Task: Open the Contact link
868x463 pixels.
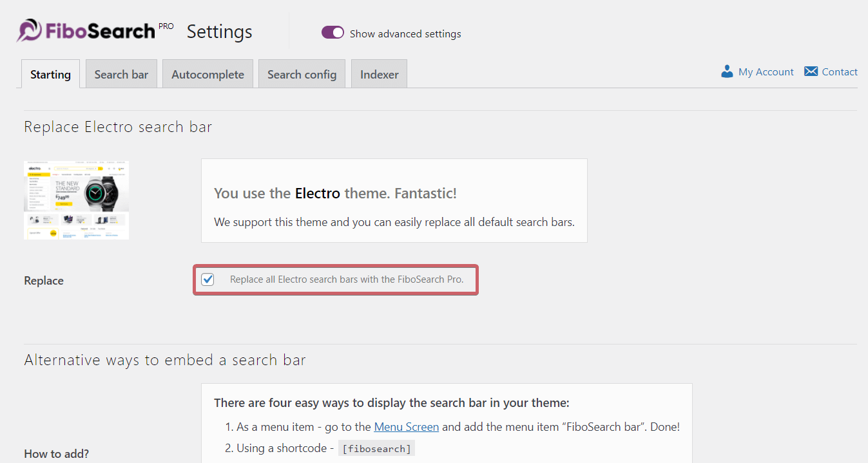Action: pos(840,72)
